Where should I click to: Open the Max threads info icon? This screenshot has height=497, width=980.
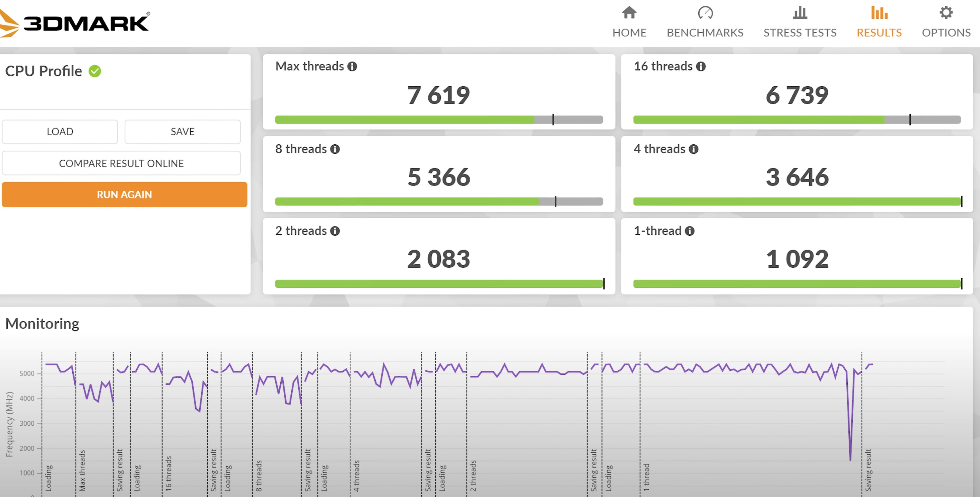coord(352,67)
